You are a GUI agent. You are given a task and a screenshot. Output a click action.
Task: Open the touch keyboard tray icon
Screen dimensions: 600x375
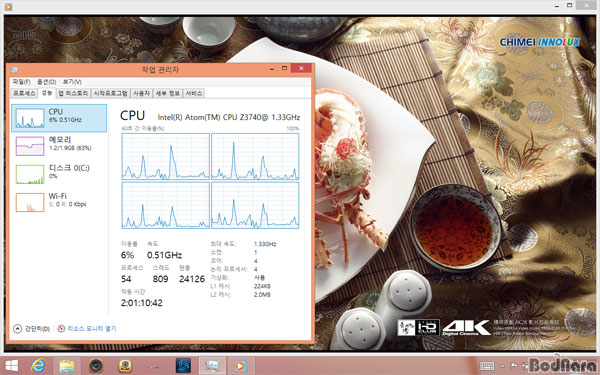(x=487, y=366)
